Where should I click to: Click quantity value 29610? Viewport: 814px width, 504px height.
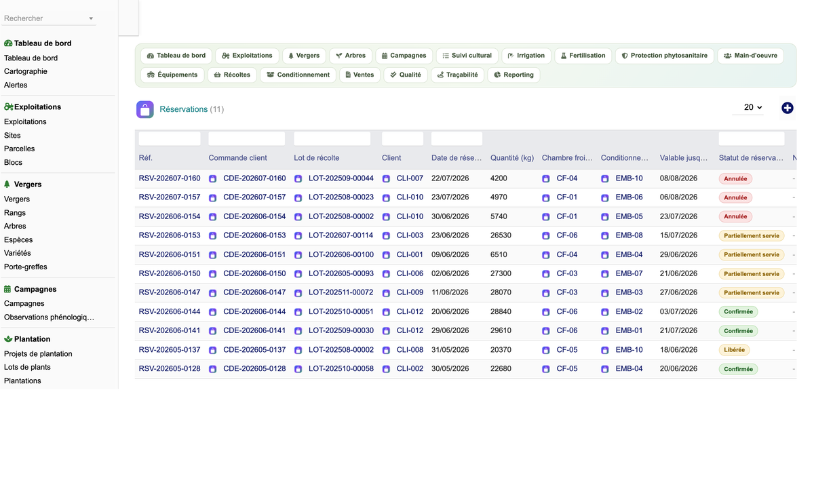tap(501, 330)
